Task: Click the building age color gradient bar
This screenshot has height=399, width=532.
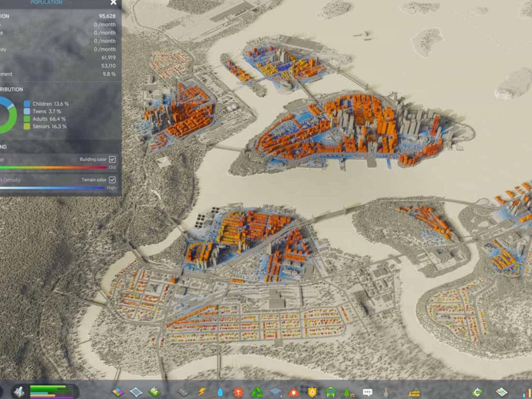Action: click(53, 167)
